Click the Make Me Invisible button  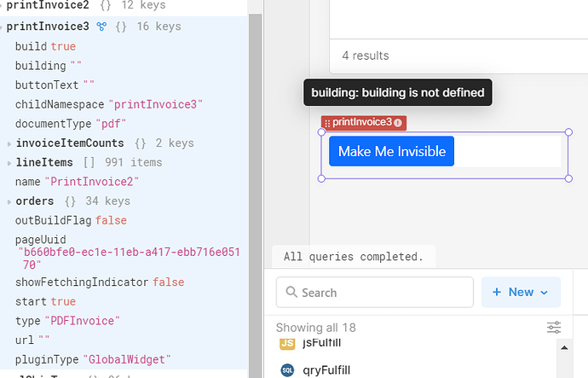point(391,151)
